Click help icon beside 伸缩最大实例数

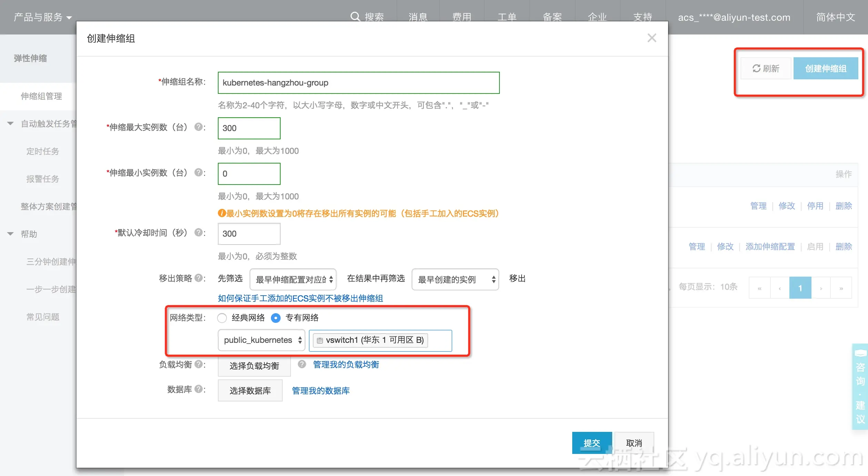point(198,127)
